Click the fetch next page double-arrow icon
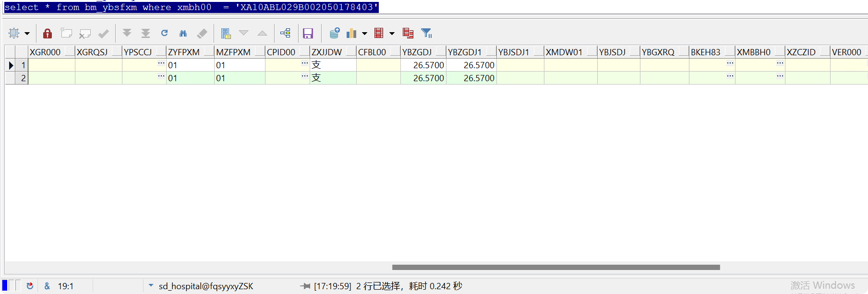Viewport: 868px width, 294px height. tap(127, 33)
